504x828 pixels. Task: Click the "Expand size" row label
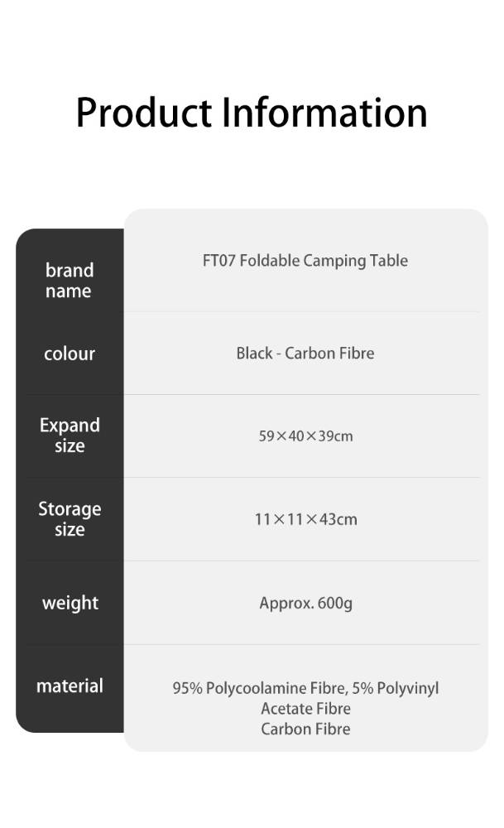click(x=70, y=436)
